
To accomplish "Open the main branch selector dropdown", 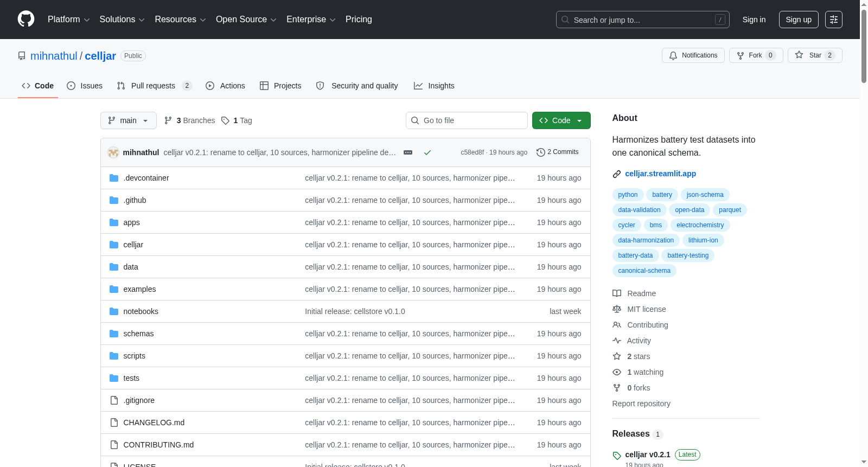I will click(x=129, y=120).
